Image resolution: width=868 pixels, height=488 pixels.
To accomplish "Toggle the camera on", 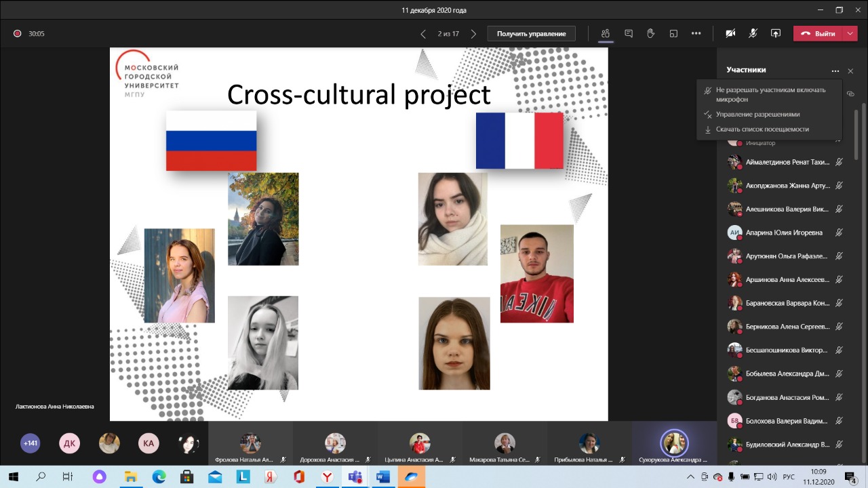I will 730,33.
